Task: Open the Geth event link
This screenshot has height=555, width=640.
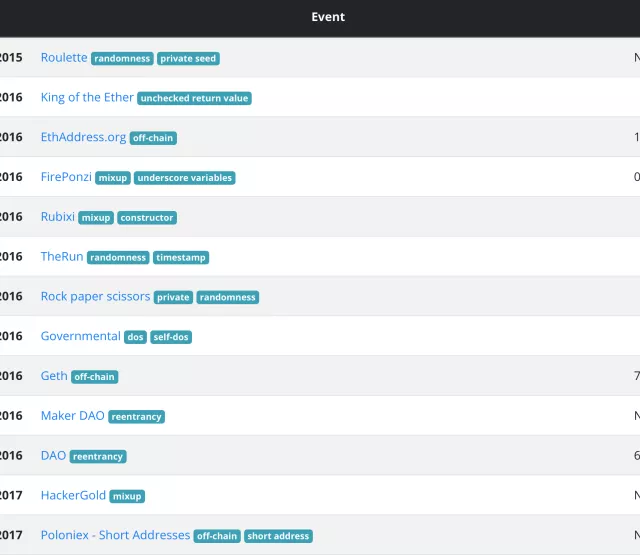Action: coord(54,376)
